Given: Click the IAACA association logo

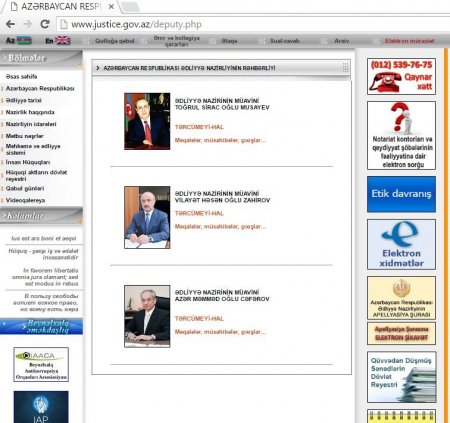Looking at the screenshot, I should coord(41,364).
